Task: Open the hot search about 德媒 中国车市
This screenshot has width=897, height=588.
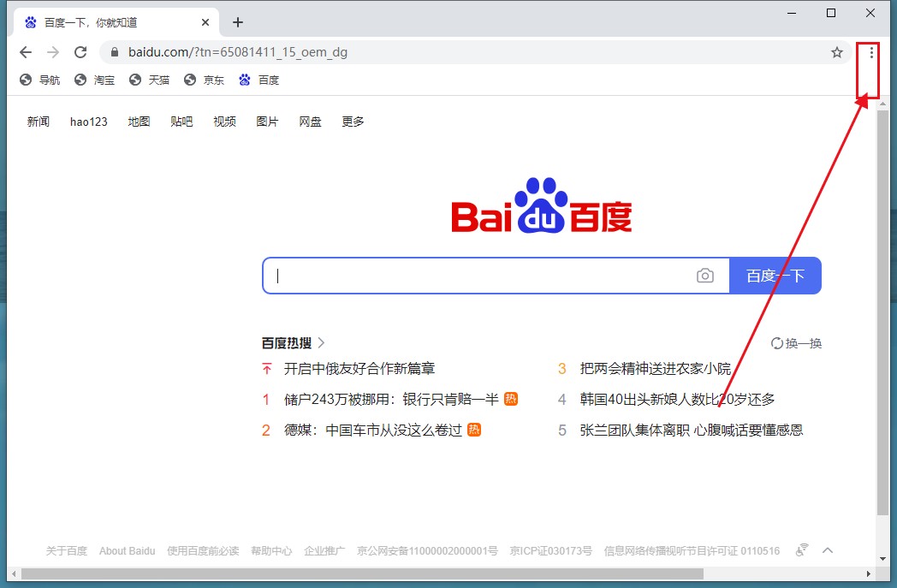Action: click(x=372, y=430)
